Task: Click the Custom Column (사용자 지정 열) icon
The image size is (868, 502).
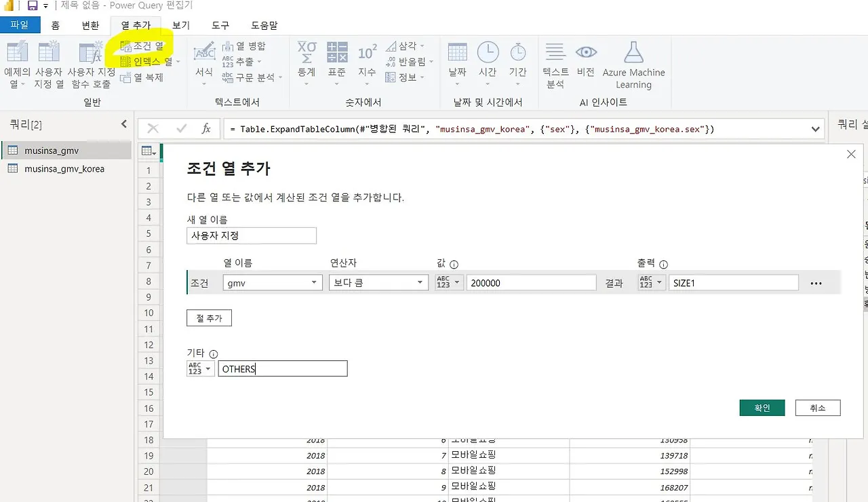Action: click(x=49, y=52)
